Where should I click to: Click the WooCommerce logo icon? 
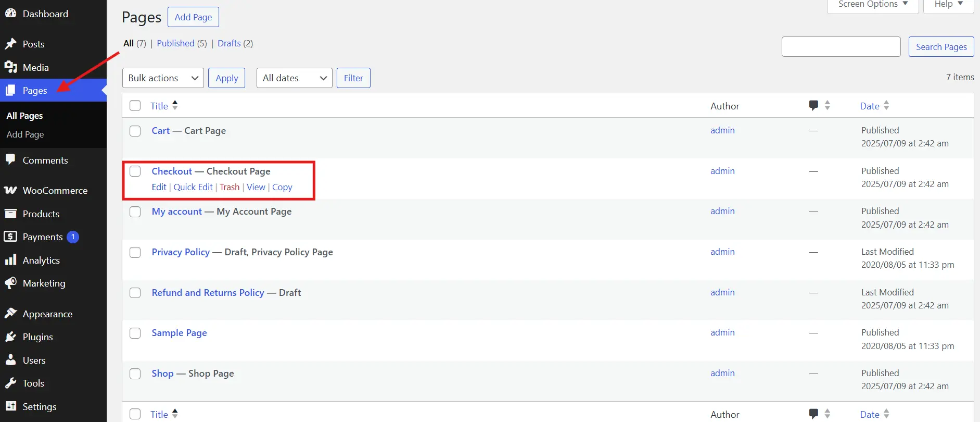pyautogui.click(x=10, y=190)
